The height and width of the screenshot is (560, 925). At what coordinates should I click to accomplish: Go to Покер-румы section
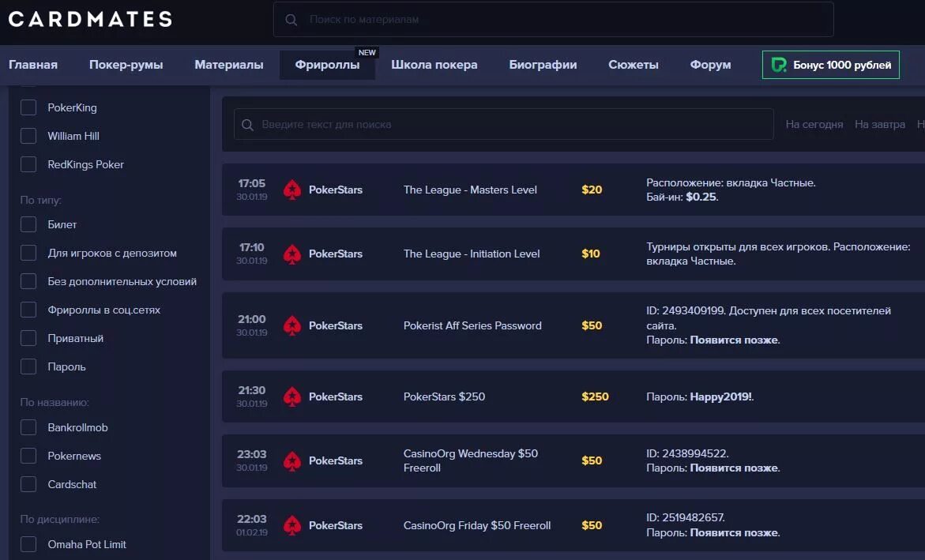[126, 65]
